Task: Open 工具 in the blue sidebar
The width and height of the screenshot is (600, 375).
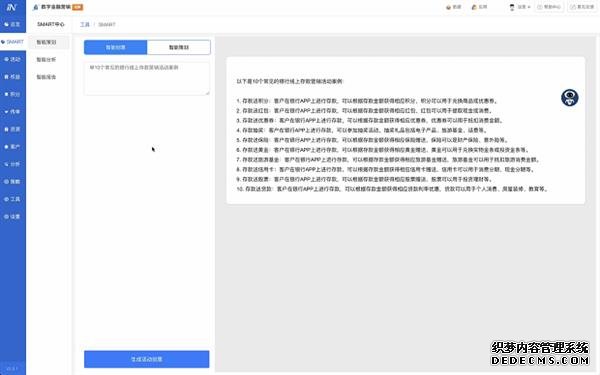Action: tap(13, 199)
